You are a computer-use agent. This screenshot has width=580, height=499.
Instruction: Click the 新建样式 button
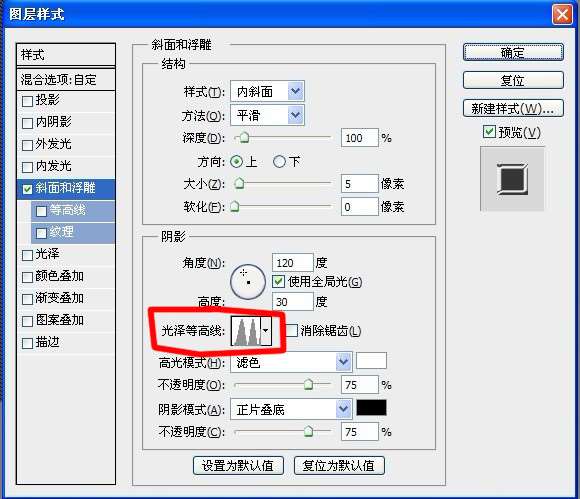click(x=513, y=108)
